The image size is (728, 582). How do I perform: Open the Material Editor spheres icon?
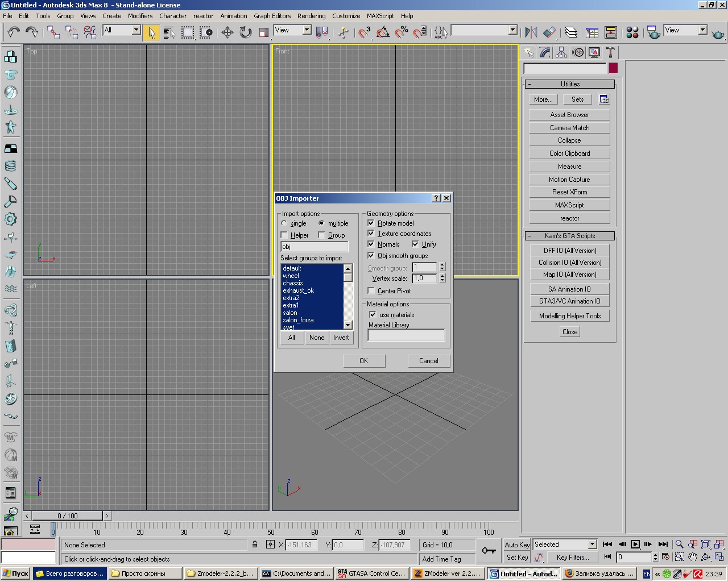pos(632,32)
